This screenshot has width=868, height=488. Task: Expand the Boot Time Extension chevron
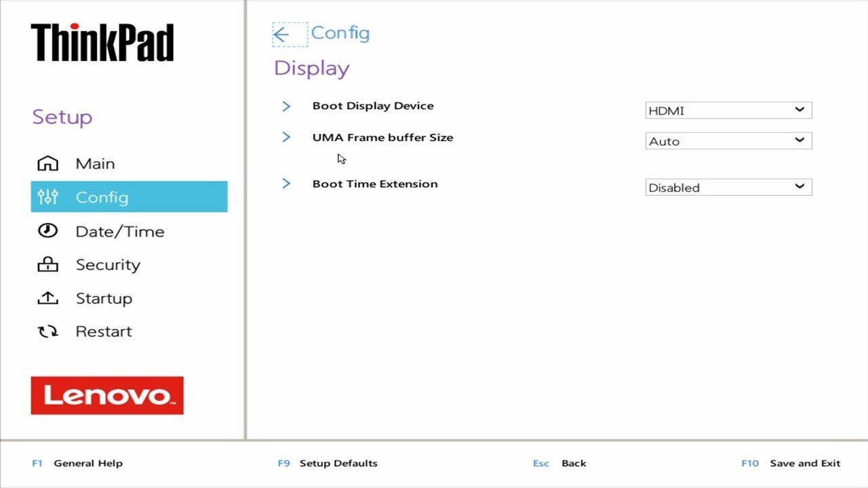(x=286, y=184)
